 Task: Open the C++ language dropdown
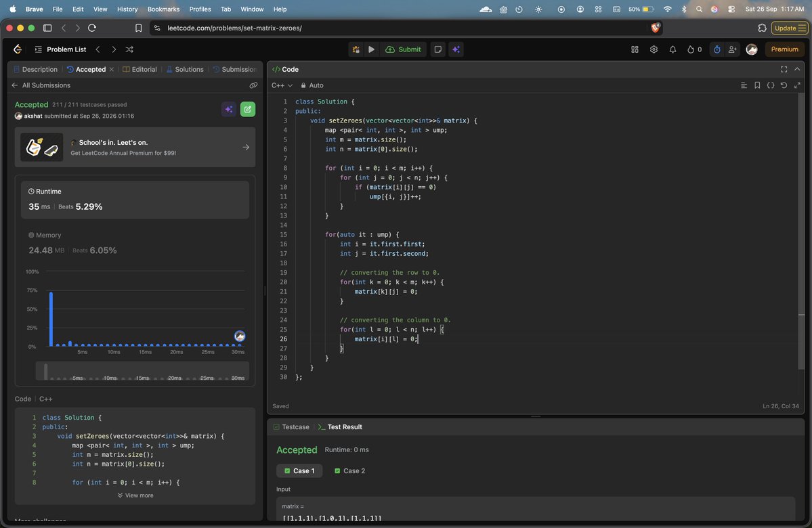[282, 85]
